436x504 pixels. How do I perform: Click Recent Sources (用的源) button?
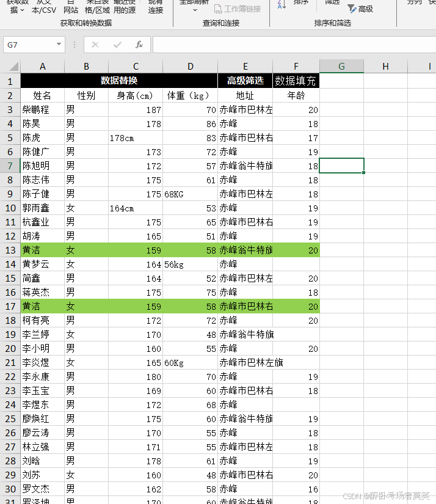tap(125, 7)
